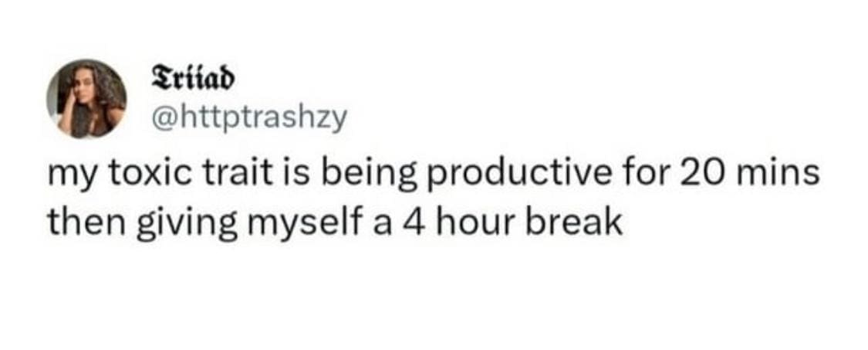The height and width of the screenshot is (350, 868).
Task: Open the Triiad profile avatar photo
Action: 86,98
